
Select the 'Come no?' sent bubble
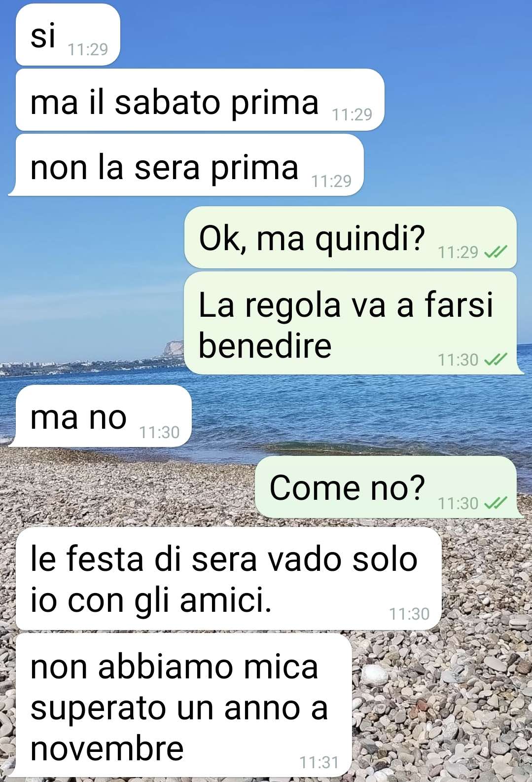coord(389,487)
